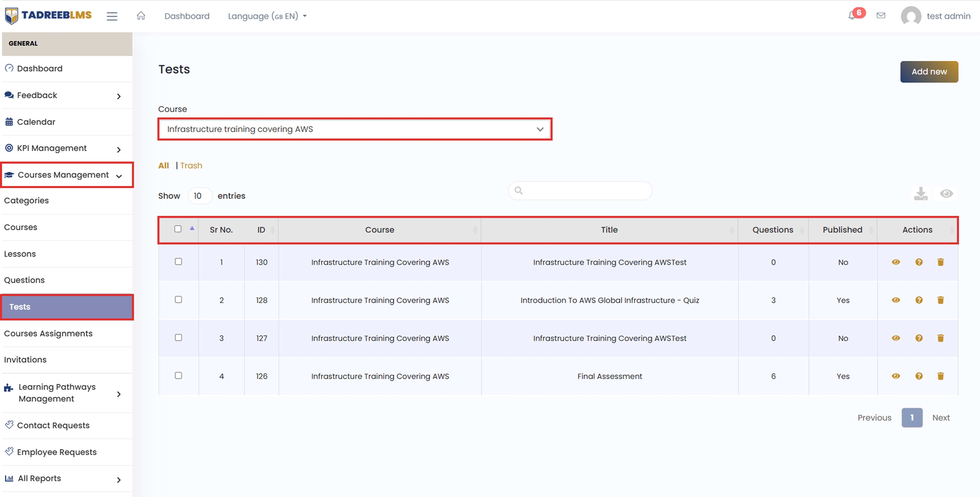View test ID 128 eye icon
Image resolution: width=980 pixels, height=497 pixels.
(x=896, y=300)
